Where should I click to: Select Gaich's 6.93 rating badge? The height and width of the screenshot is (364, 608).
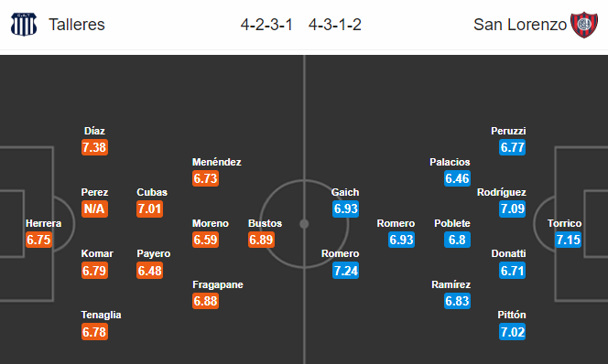(345, 209)
